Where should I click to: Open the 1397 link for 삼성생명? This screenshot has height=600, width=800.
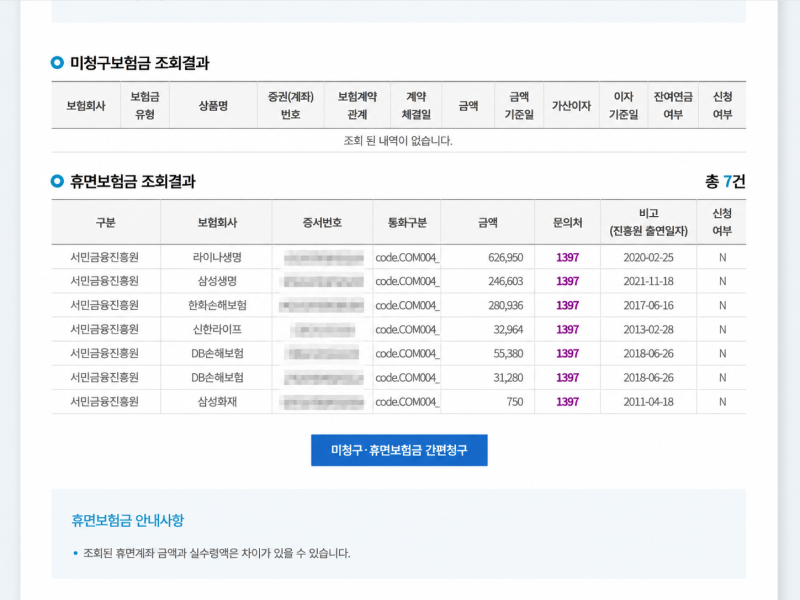click(567, 281)
